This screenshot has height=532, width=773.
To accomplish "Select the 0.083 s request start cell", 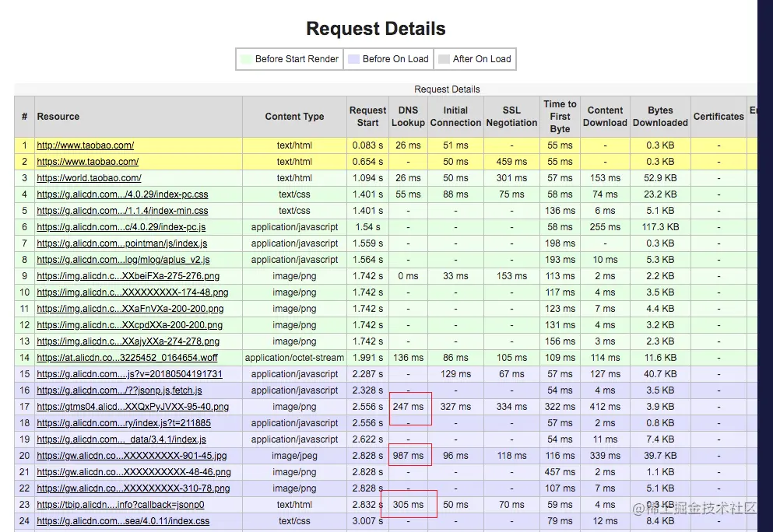I will tap(367, 145).
